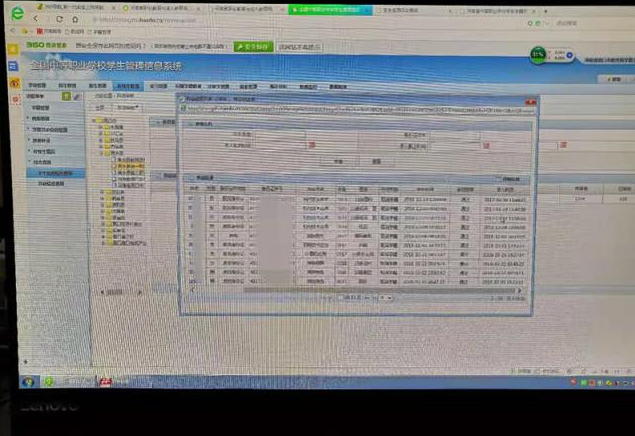Viewport: 635px width, 436px height.
Task: Close popup dialog with red X button
Action: coord(531,102)
